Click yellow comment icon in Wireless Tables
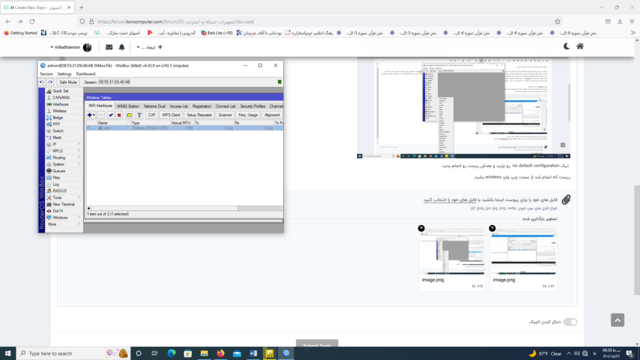The height and width of the screenshot is (360, 640). [x=129, y=115]
